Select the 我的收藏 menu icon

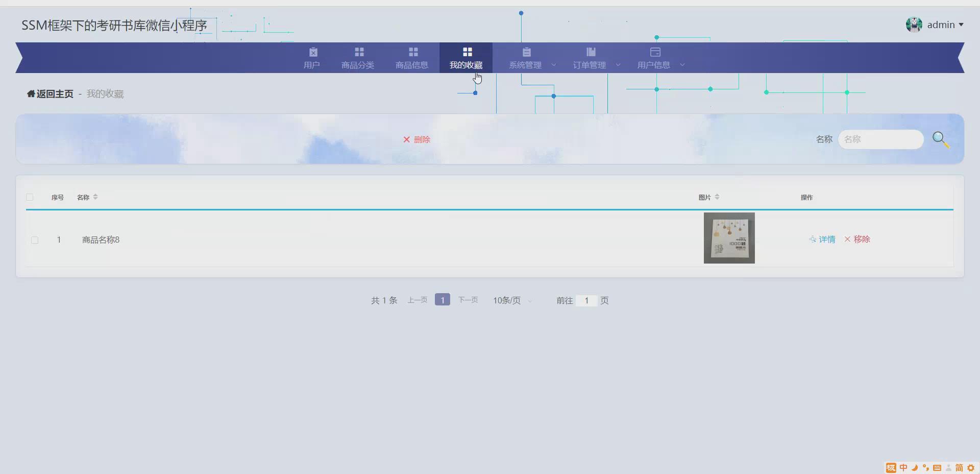(x=466, y=51)
